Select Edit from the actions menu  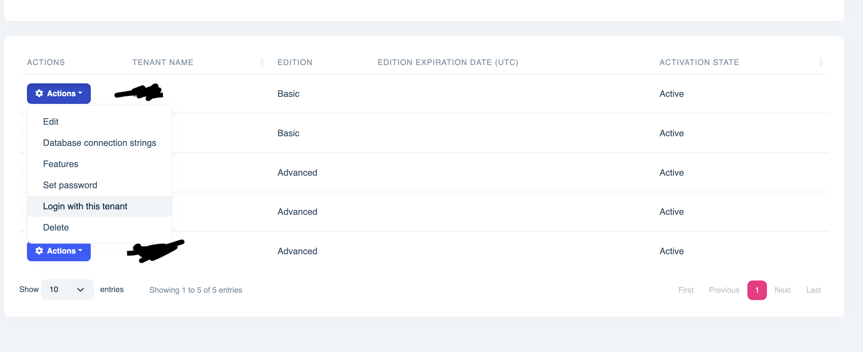51,122
